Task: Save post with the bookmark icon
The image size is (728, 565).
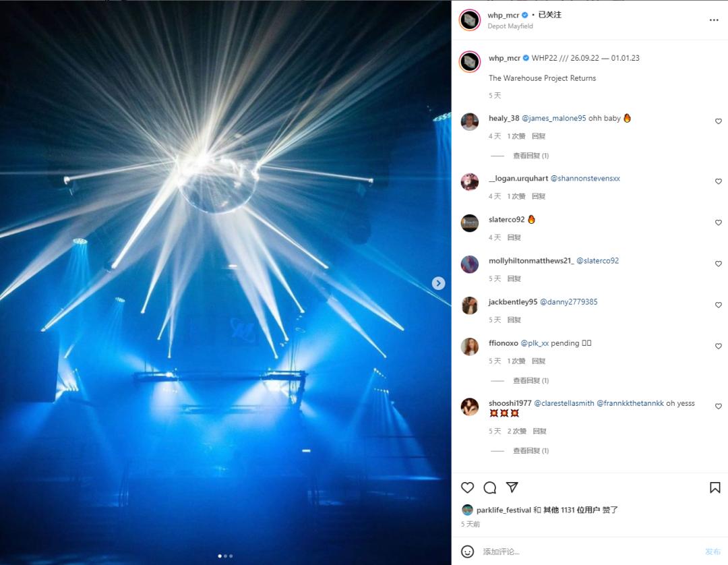Action: pyautogui.click(x=715, y=487)
